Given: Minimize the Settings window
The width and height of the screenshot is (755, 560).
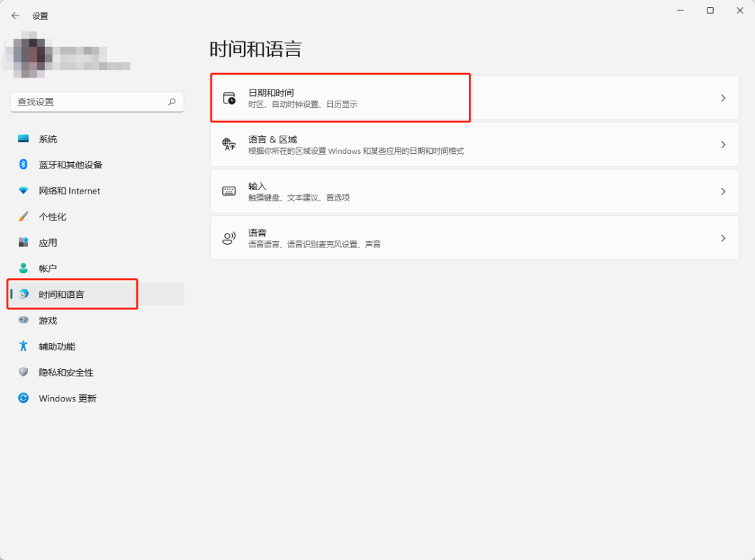Looking at the screenshot, I should tap(680, 10).
